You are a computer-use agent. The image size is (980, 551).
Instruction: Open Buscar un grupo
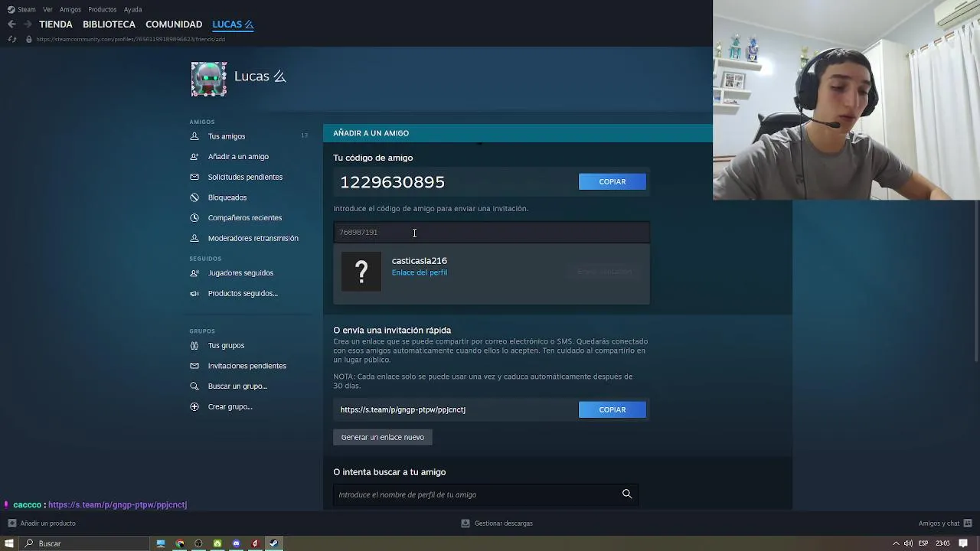237,386
